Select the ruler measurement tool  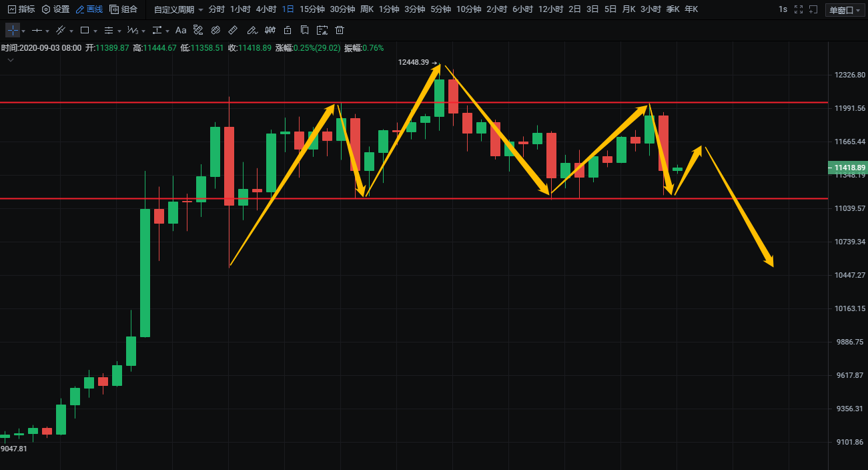coord(233,31)
